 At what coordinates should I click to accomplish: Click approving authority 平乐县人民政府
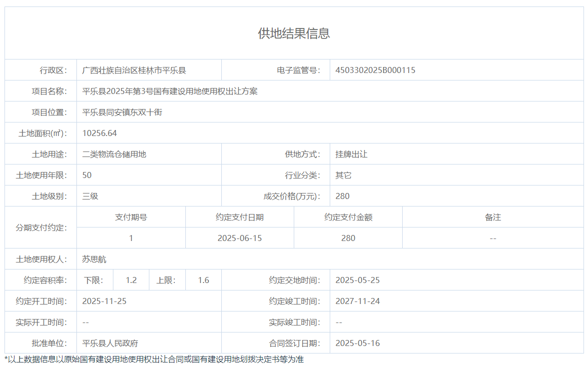coord(110,343)
